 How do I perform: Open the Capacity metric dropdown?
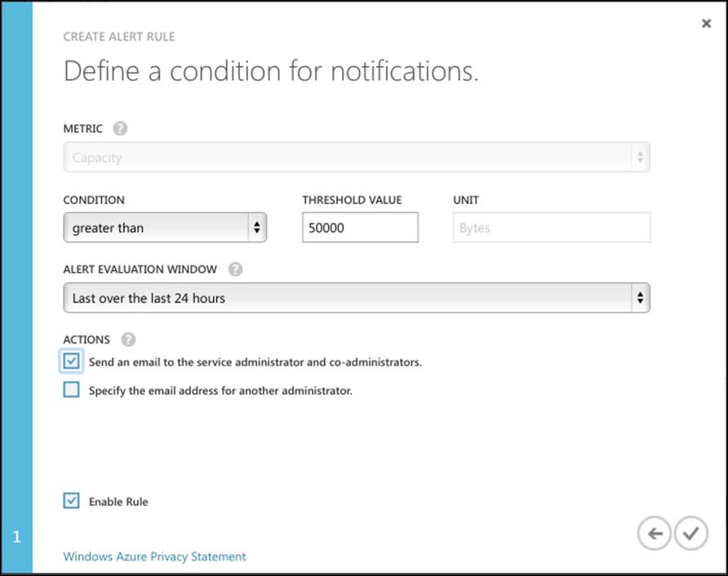[357, 157]
